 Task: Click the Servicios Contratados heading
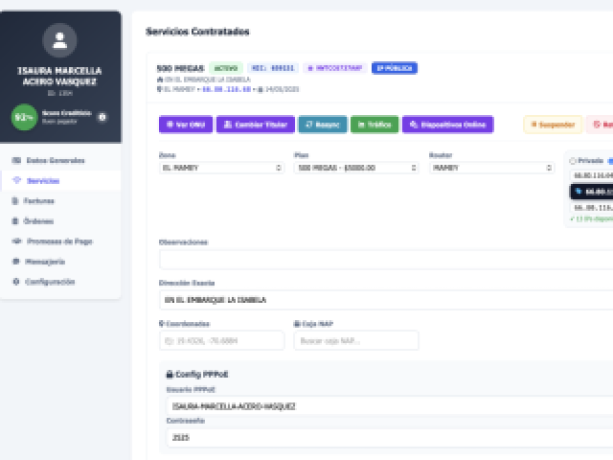click(197, 32)
